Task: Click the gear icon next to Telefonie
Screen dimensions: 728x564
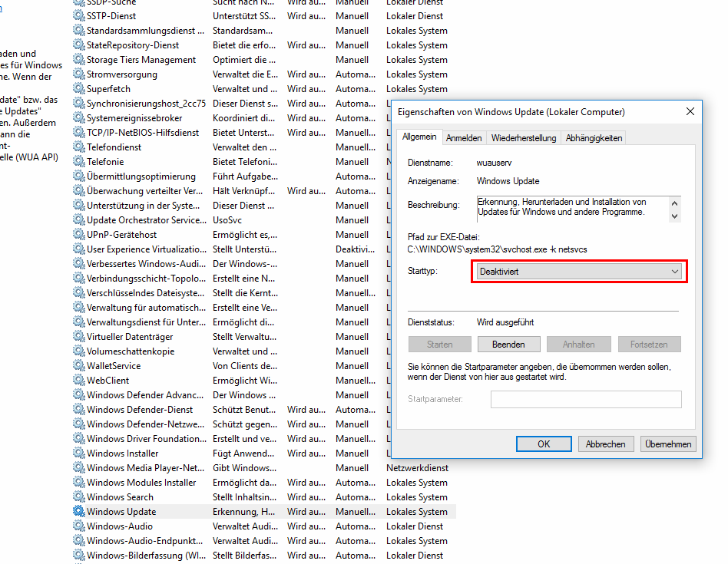Action: 79,161
